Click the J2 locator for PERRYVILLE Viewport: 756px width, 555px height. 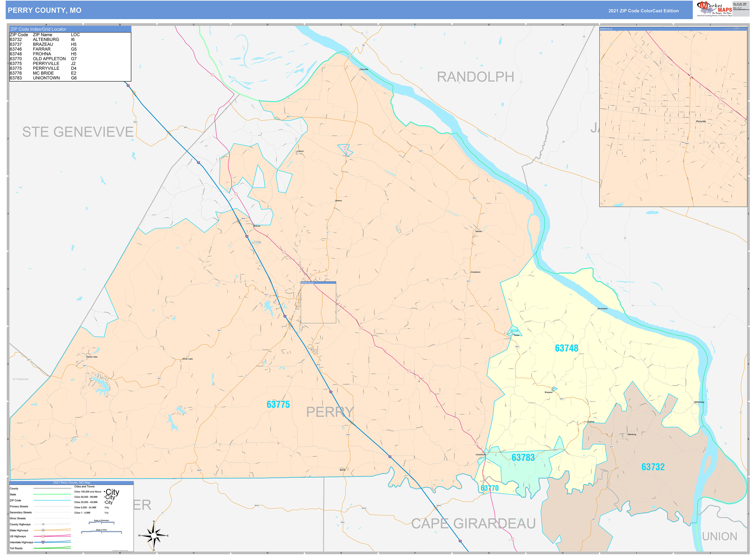[73, 63]
